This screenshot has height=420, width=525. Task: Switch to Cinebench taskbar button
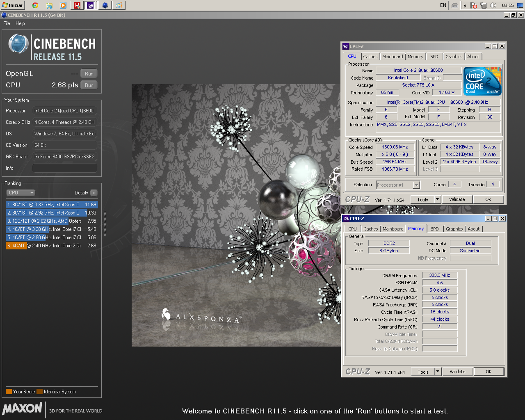pyautogui.click(x=105, y=5)
